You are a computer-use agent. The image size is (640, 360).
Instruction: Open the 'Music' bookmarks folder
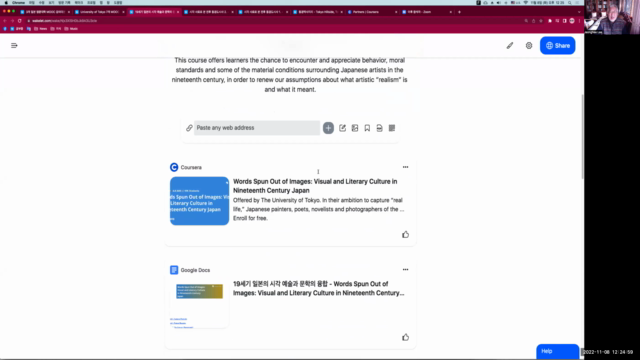click(71, 29)
